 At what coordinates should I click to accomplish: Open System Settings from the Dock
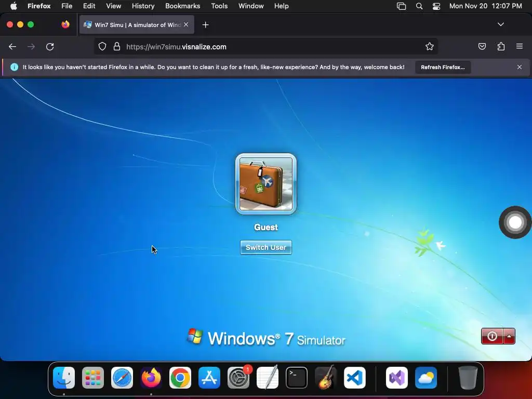[x=238, y=378]
